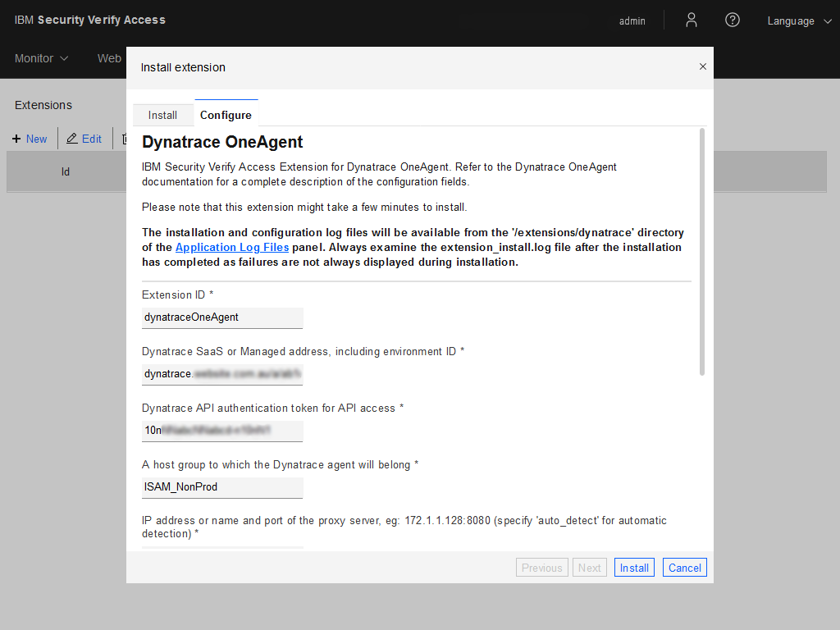Click the Extension ID field

tap(222, 317)
